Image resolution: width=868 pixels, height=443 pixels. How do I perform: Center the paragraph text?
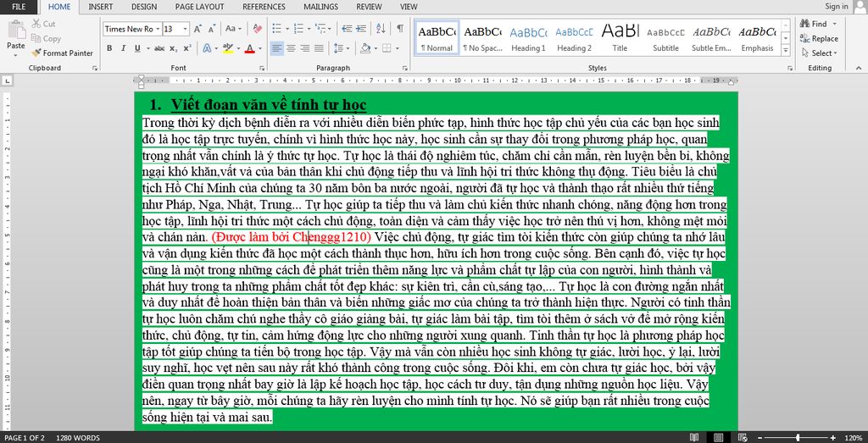(292, 48)
